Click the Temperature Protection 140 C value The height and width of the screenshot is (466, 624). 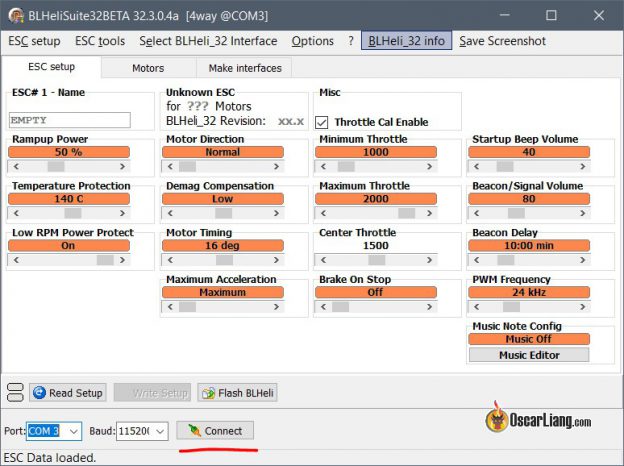(69, 199)
